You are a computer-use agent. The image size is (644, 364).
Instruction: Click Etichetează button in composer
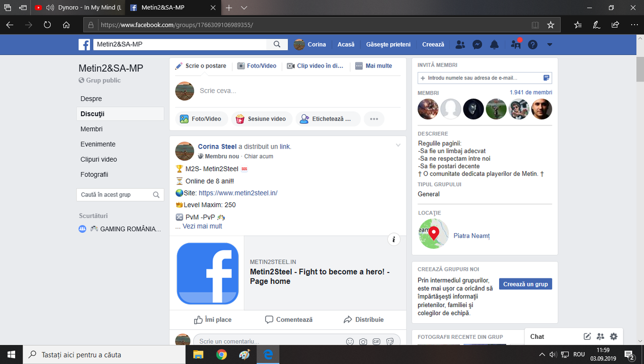coord(328,119)
